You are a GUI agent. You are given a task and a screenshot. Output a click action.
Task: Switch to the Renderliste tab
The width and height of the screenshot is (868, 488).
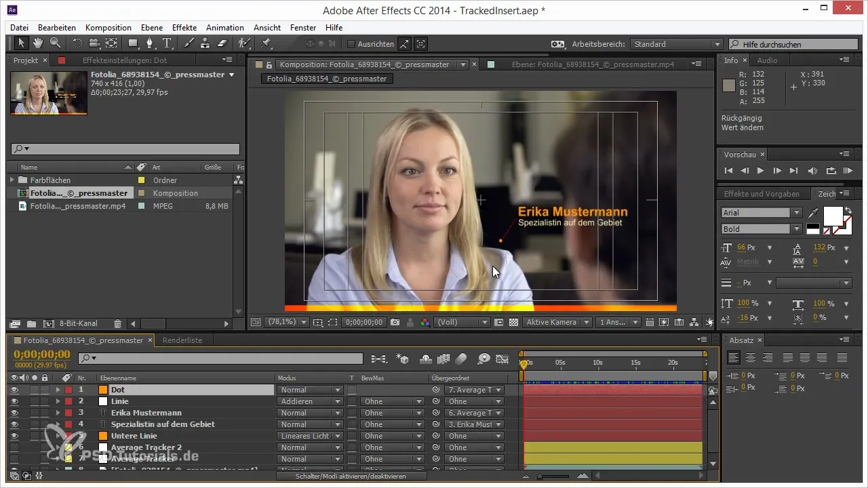click(x=182, y=340)
